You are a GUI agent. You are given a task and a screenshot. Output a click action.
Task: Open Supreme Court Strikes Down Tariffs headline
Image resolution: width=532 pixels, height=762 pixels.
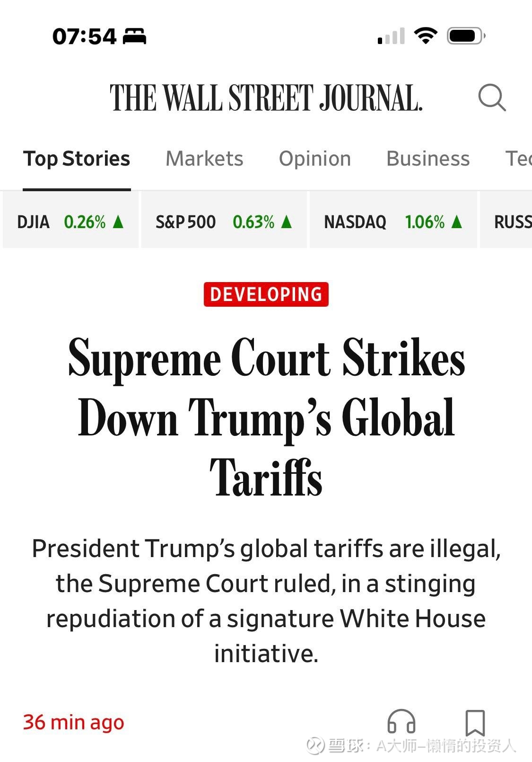[x=266, y=417]
